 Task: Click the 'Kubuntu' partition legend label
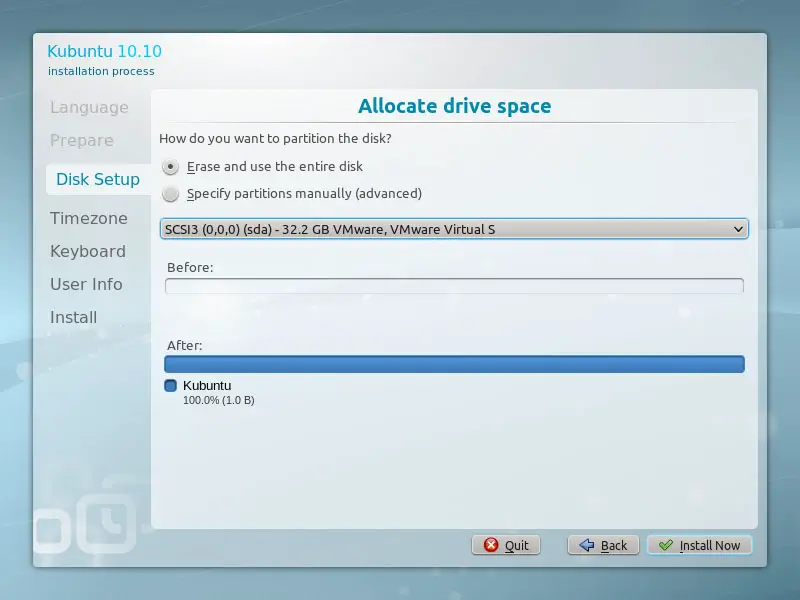[x=207, y=386]
